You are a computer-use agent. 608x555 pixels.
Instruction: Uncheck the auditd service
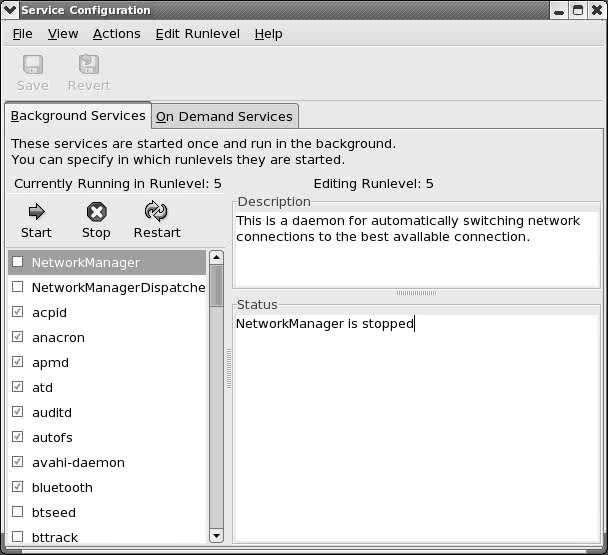[17, 412]
